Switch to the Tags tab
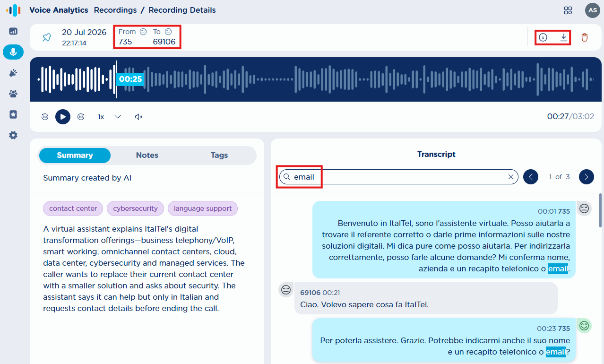Viewport: 604px width, 364px height. pos(219,155)
